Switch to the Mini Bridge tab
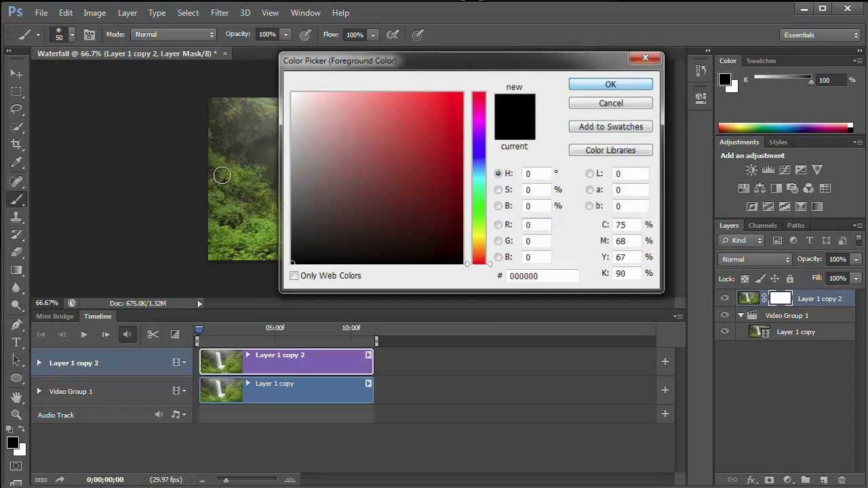868x488 pixels. tap(55, 316)
